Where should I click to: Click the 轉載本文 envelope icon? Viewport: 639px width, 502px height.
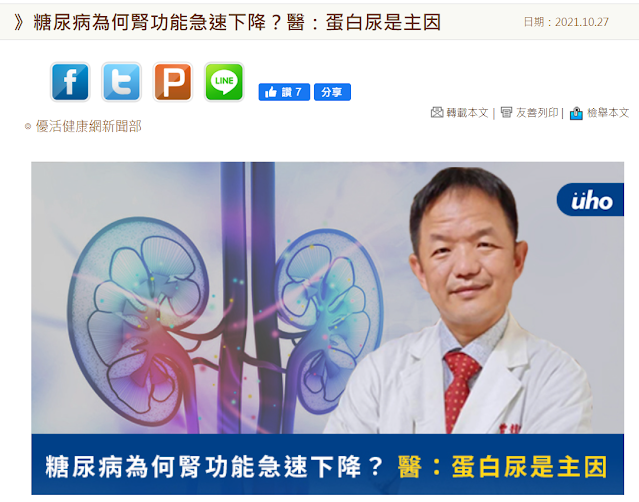click(x=437, y=112)
